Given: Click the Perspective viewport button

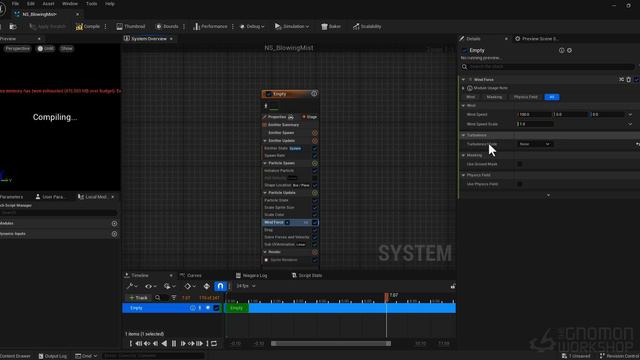Looking at the screenshot, I should (18, 49).
